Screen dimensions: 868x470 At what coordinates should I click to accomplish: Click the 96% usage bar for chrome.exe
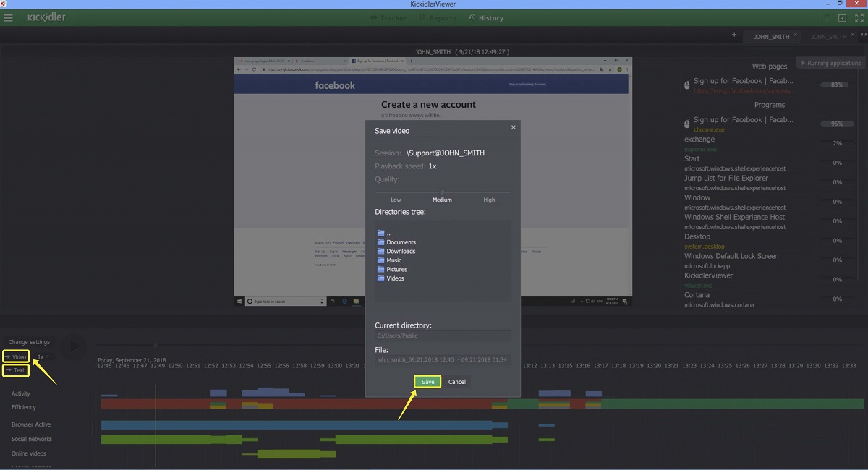click(x=837, y=124)
